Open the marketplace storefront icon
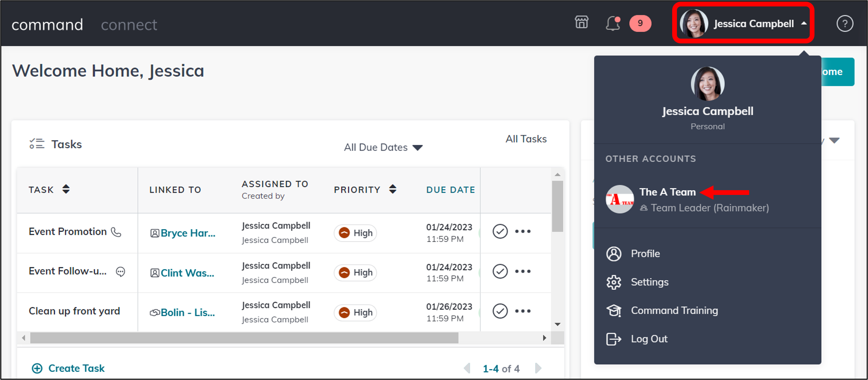 581,23
